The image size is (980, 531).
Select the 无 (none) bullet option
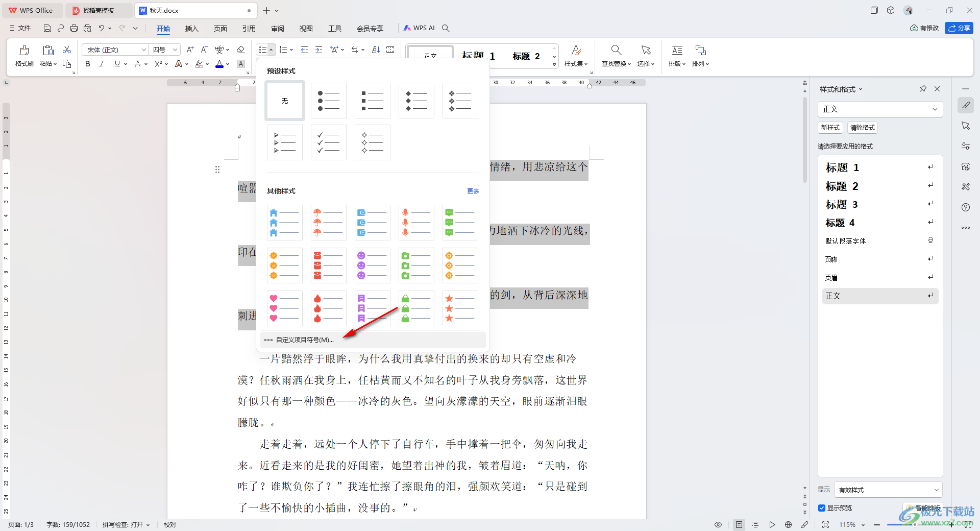pos(285,101)
